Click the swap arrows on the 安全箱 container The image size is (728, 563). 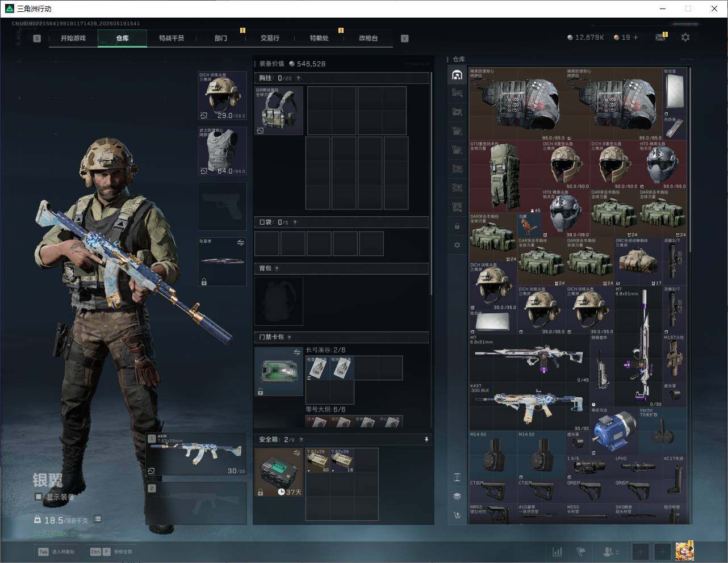[297, 453]
